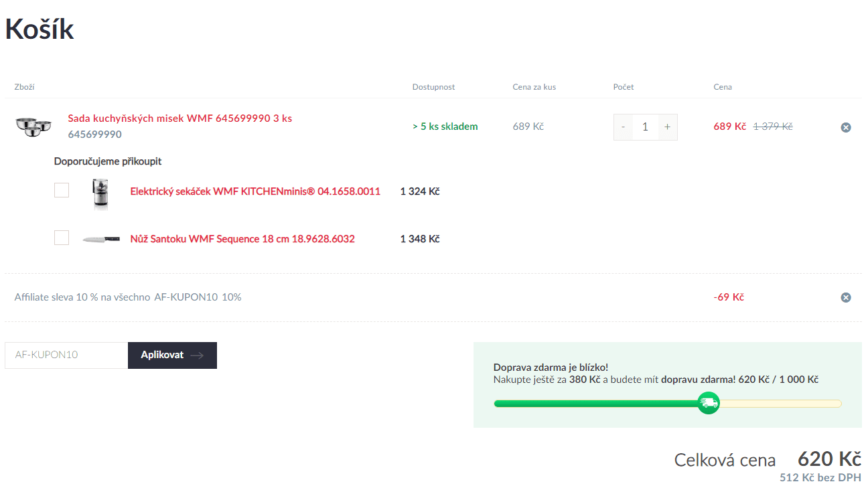Open Sada kuchyňských misek WMF product link

[x=179, y=118]
